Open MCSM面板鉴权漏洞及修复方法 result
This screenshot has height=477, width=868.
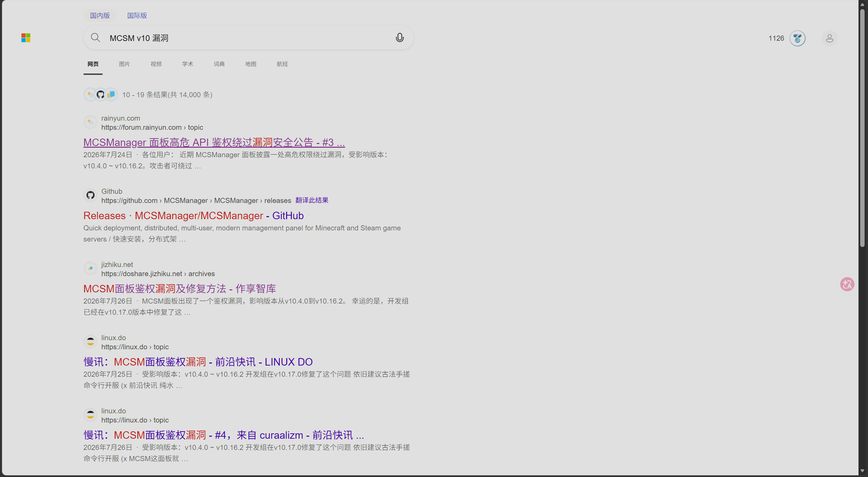(x=180, y=289)
